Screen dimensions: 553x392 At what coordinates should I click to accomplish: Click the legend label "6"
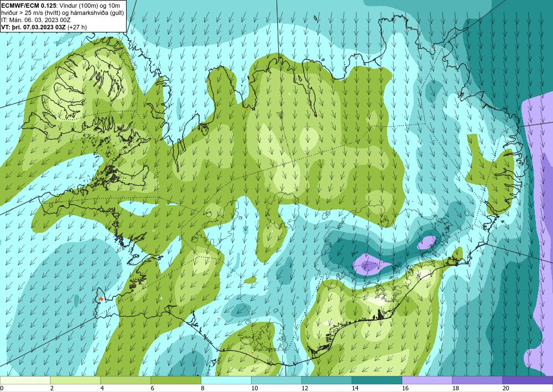tap(153, 389)
